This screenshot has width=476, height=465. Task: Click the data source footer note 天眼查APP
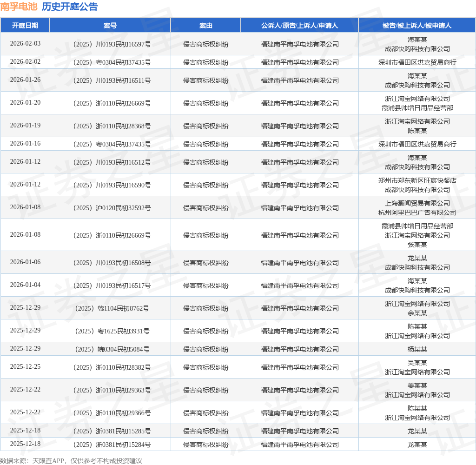point(48,461)
